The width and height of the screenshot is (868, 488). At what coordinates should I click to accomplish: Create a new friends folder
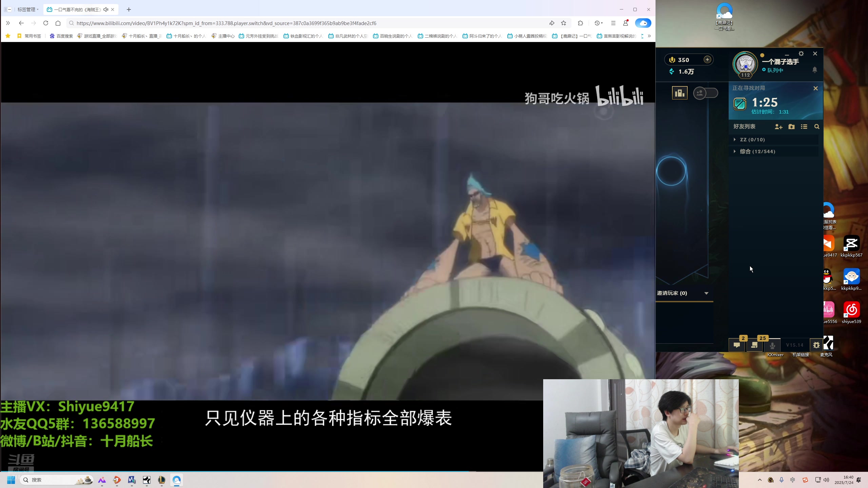click(x=791, y=126)
